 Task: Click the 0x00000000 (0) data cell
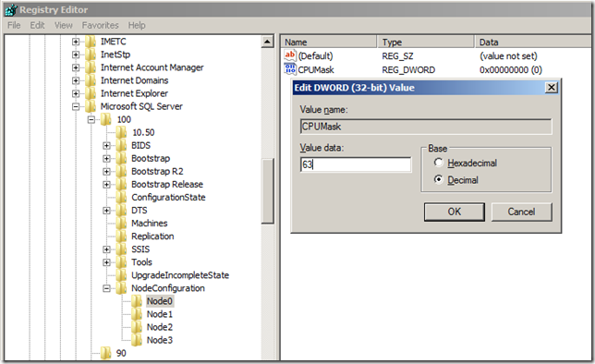pyautogui.click(x=511, y=70)
